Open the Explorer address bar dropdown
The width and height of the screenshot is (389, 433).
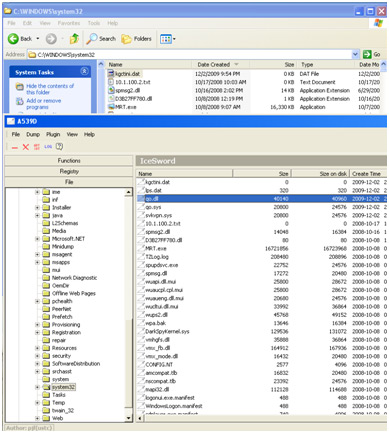[355, 54]
